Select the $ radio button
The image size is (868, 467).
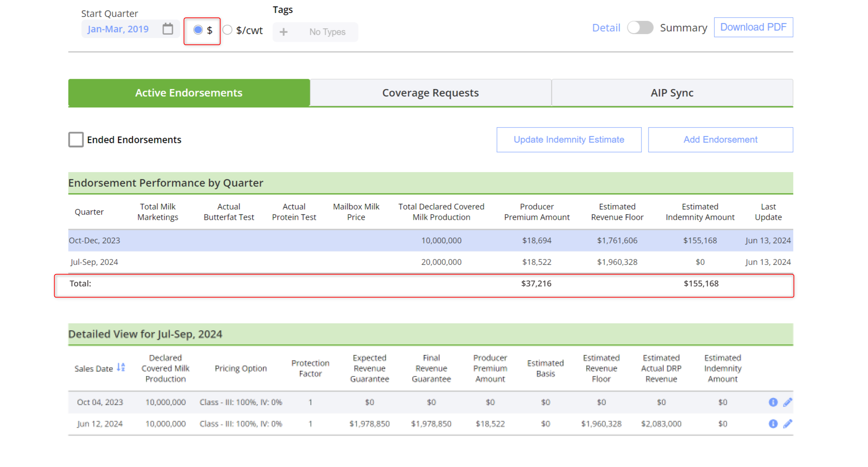click(x=198, y=30)
